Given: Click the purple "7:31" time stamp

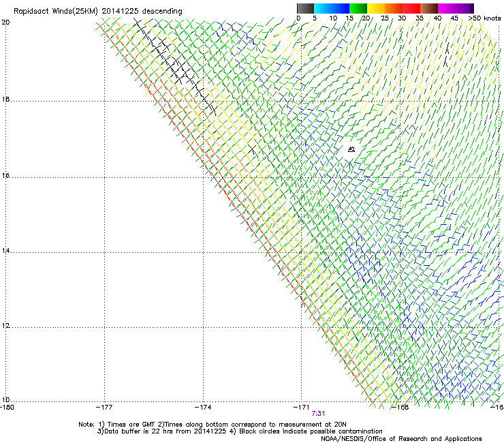Looking at the screenshot, I should pos(318,414).
